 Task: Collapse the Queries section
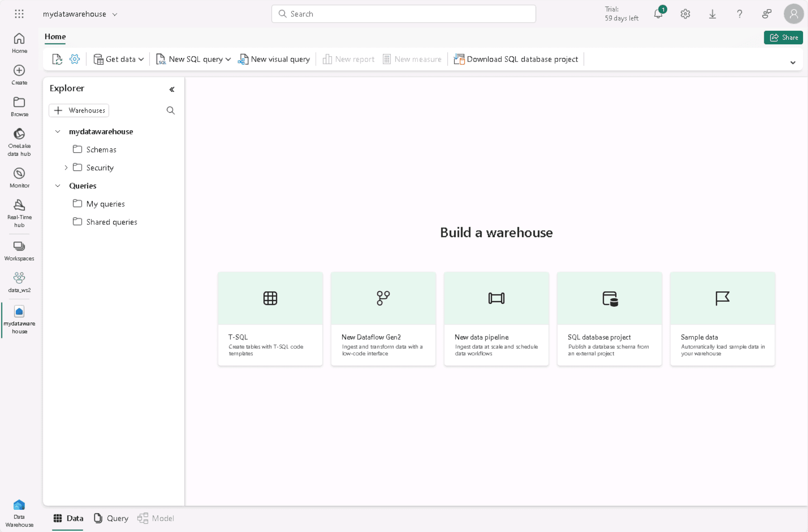click(x=58, y=186)
